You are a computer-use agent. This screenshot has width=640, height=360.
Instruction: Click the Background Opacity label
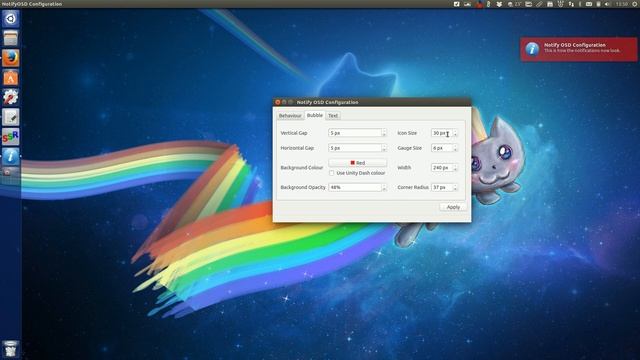pos(303,187)
